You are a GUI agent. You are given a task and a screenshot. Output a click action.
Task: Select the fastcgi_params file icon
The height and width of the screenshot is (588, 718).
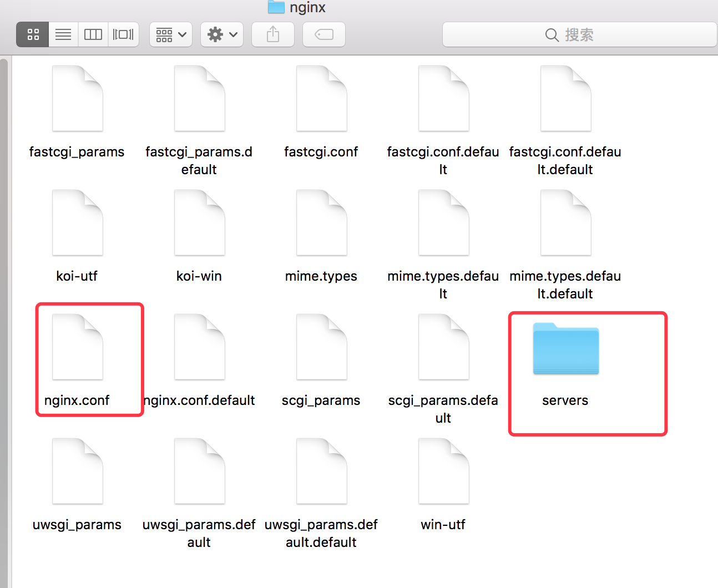pos(78,98)
